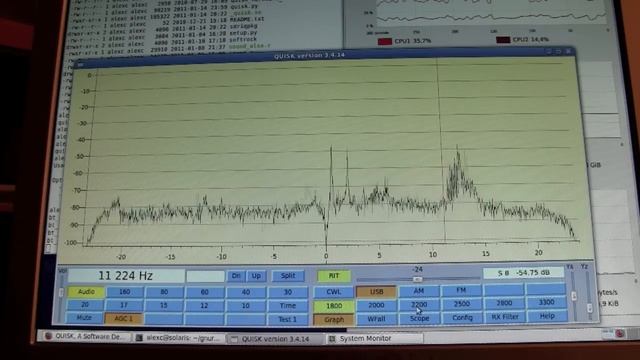Set filter bandwidth to 2800
640x360 pixels.
point(504,303)
